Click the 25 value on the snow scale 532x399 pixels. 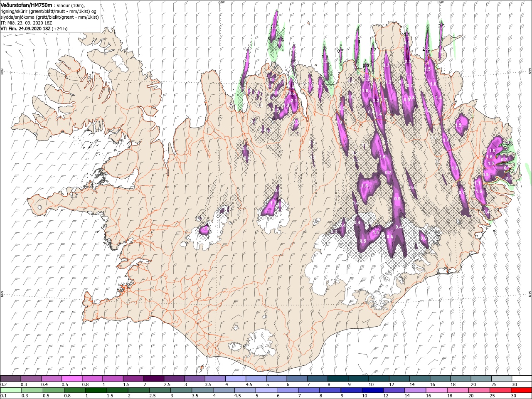pos(494,384)
